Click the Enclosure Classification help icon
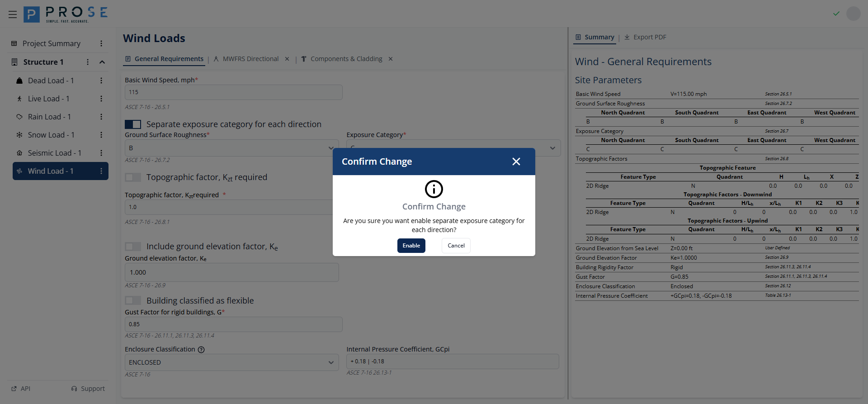The image size is (868, 404). click(202, 350)
